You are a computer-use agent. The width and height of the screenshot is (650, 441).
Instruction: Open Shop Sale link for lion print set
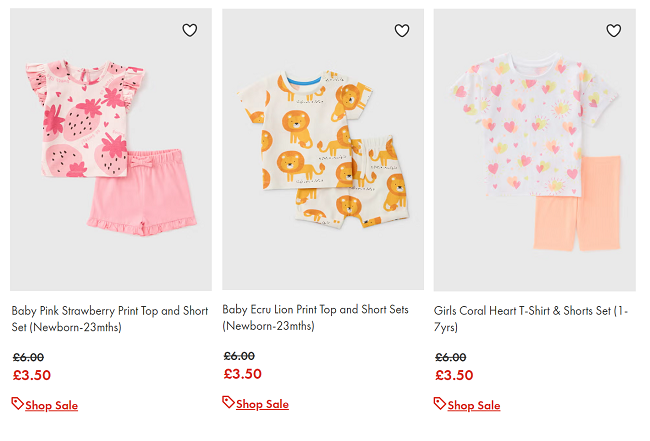(262, 404)
